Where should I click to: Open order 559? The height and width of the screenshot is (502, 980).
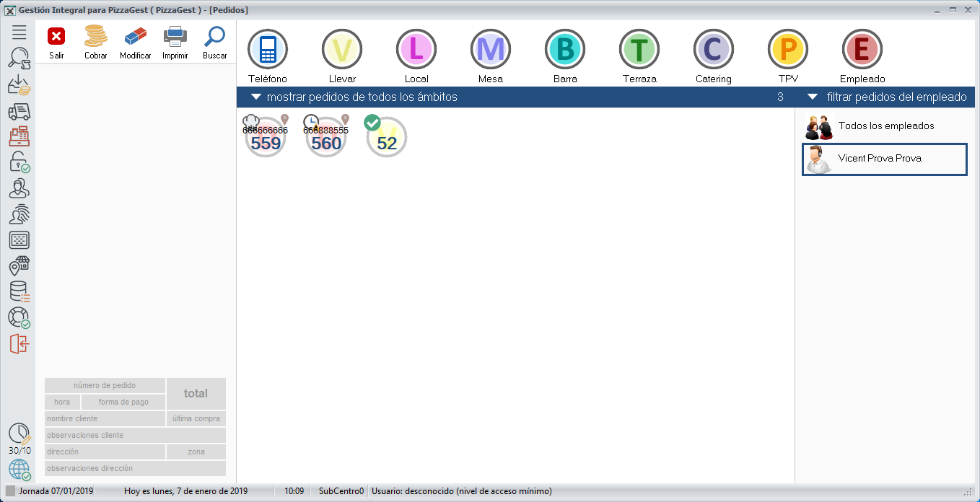(266, 137)
